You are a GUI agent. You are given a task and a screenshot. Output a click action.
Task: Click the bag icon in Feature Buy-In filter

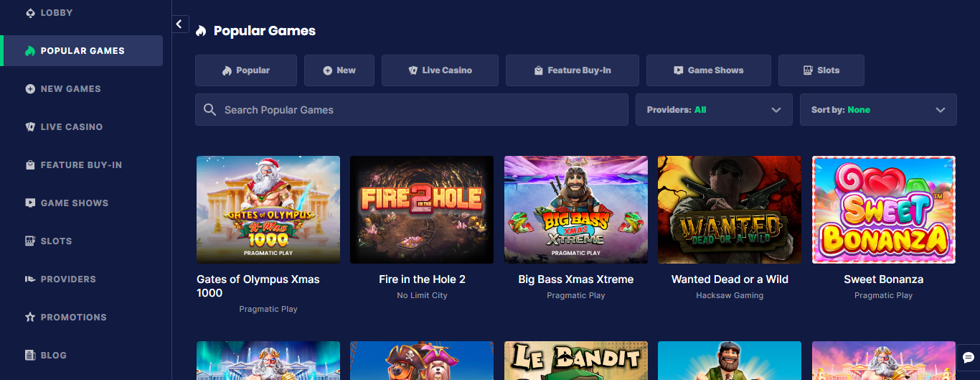[x=538, y=70]
